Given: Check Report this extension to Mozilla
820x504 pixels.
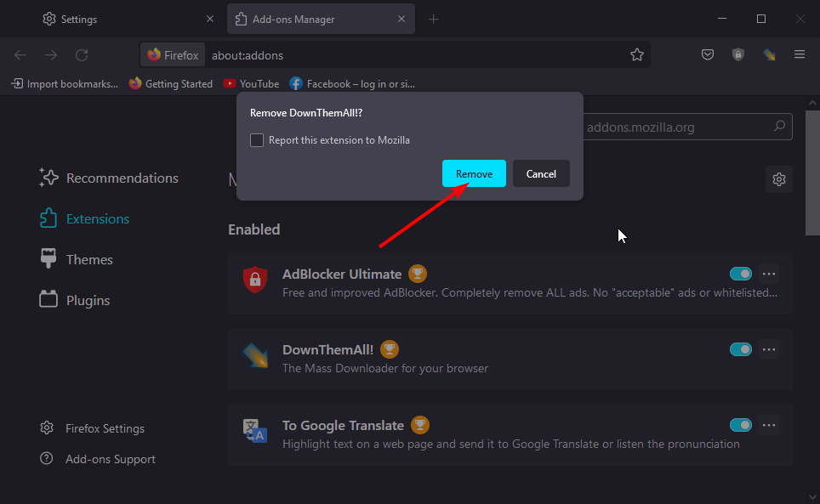Looking at the screenshot, I should click(256, 140).
